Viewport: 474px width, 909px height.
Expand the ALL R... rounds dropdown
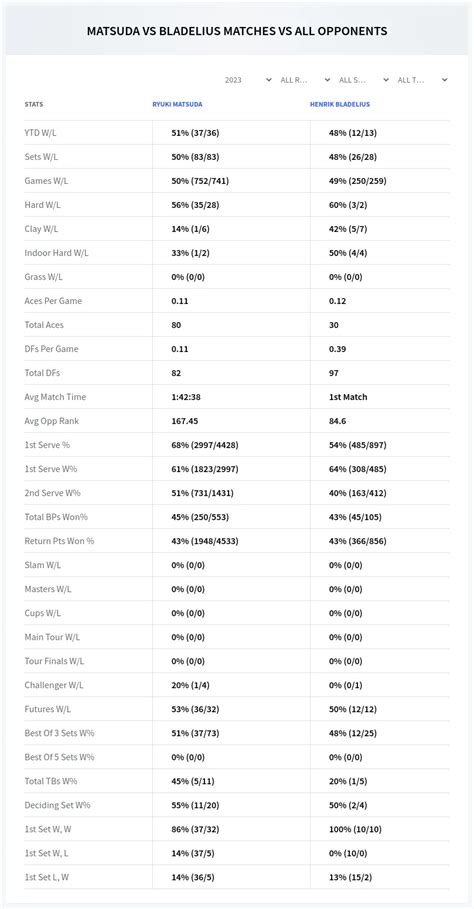click(x=305, y=80)
